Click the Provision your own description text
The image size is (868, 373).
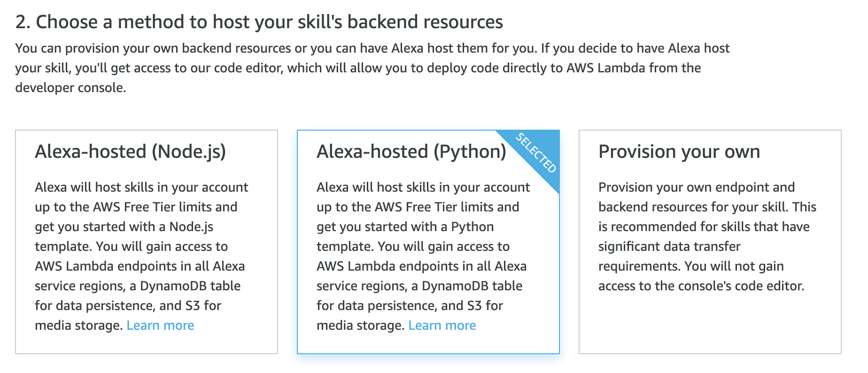pyautogui.click(x=707, y=236)
